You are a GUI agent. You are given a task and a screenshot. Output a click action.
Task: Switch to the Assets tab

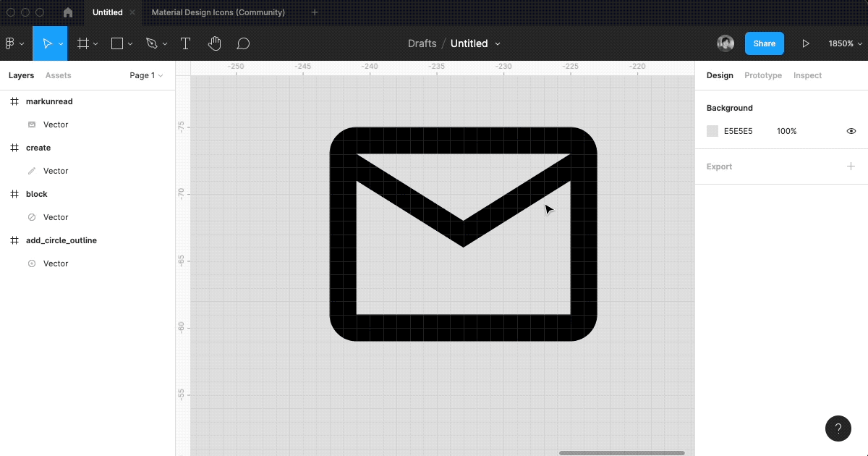(x=58, y=75)
